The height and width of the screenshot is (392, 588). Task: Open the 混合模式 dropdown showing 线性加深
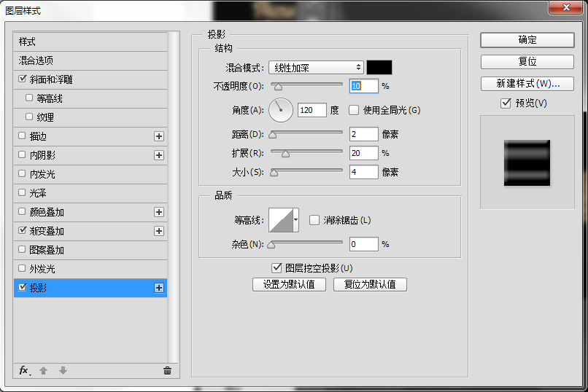coord(316,68)
